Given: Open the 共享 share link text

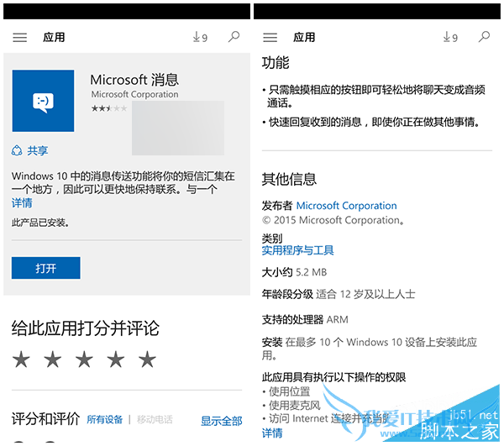Looking at the screenshot, I should click(x=37, y=150).
